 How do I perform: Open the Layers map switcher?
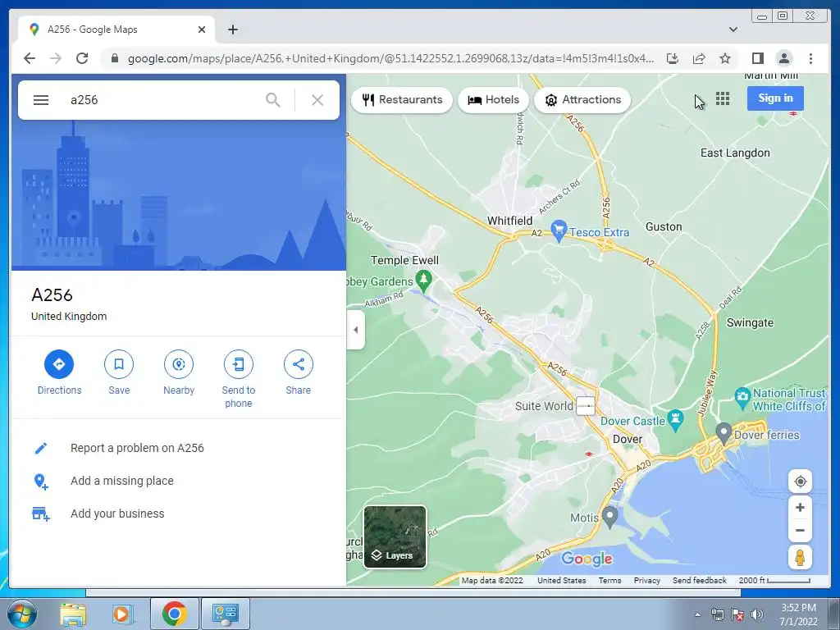(x=395, y=536)
